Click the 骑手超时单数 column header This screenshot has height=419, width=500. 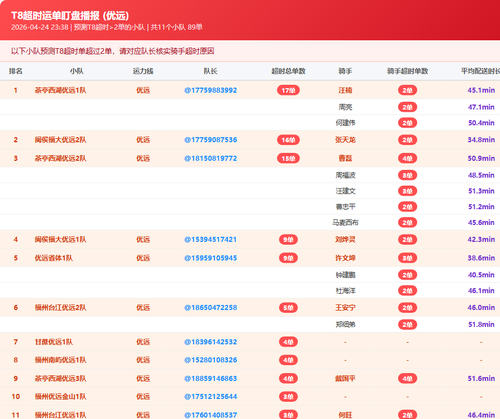(x=407, y=71)
